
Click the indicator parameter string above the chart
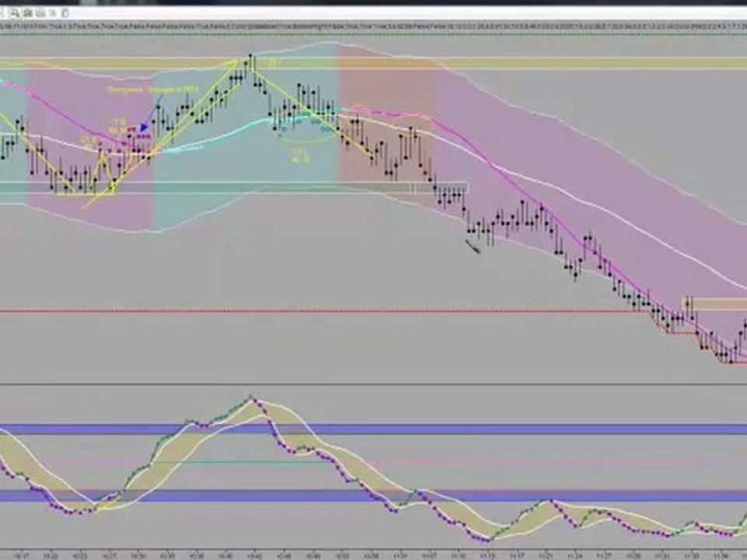coord(373,27)
